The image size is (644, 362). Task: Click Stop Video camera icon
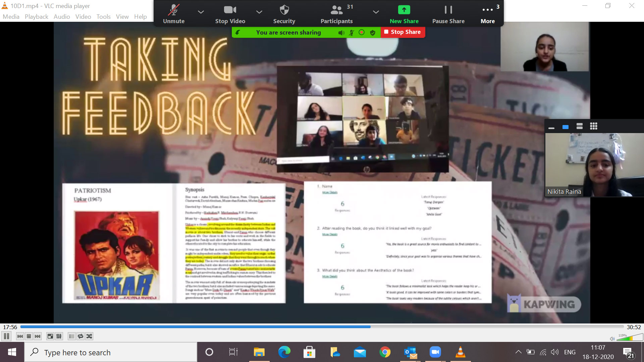[x=230, y=10]
